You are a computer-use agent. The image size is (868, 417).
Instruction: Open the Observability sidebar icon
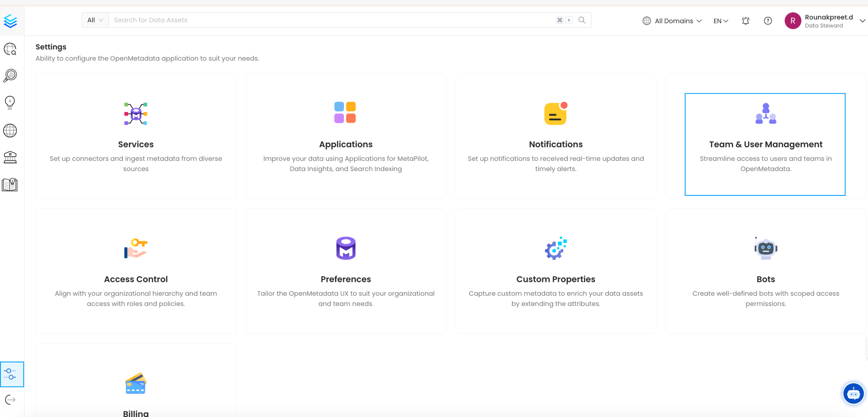tap(10, 76)
